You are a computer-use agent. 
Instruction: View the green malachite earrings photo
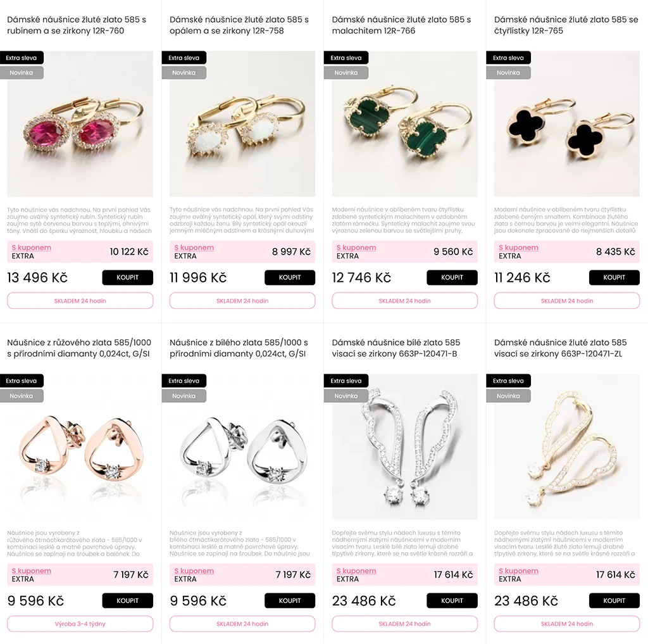click(404, 123)
